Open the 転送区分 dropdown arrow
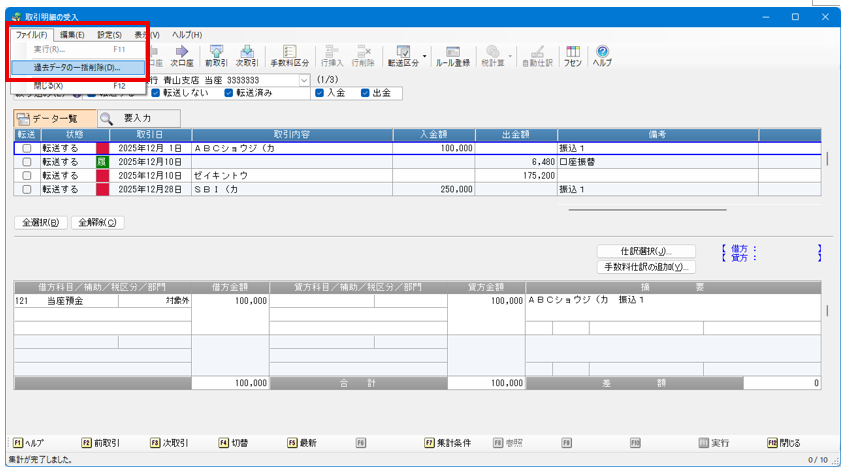The height and width of the screenshot is (472, 848). pos(425,55)
